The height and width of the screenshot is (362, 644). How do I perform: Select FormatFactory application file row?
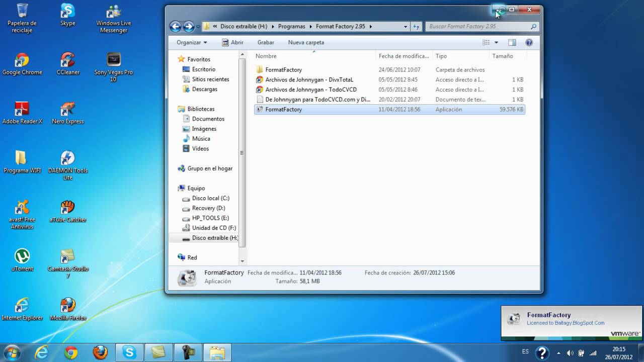(389, 109)
